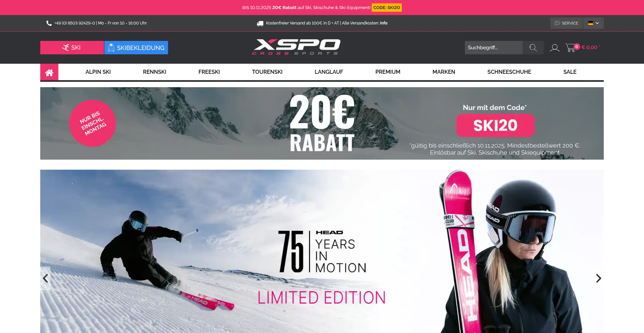Click the CODE: SKI20 badge

click(x=387, y=7)
